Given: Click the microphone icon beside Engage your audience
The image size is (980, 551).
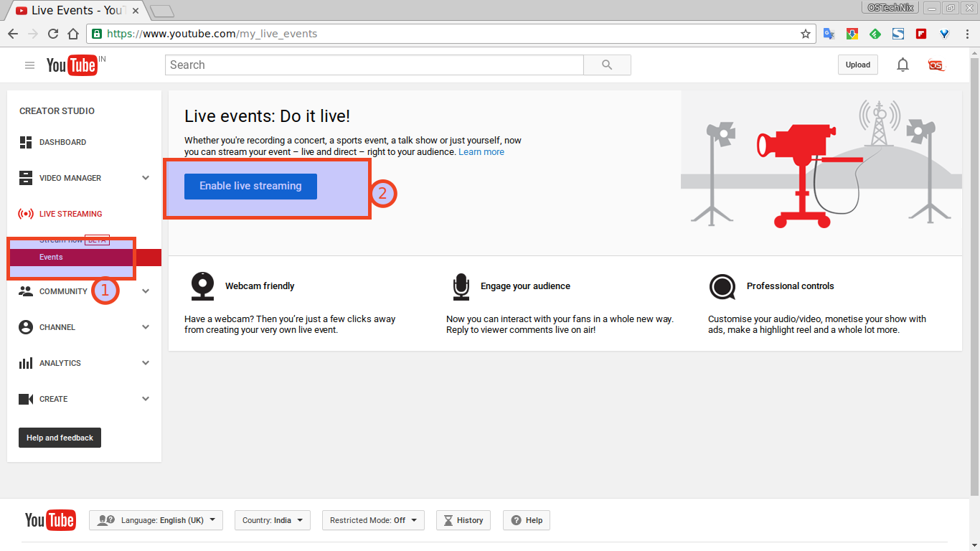Looking at the screenshot, I should (461, 286).
